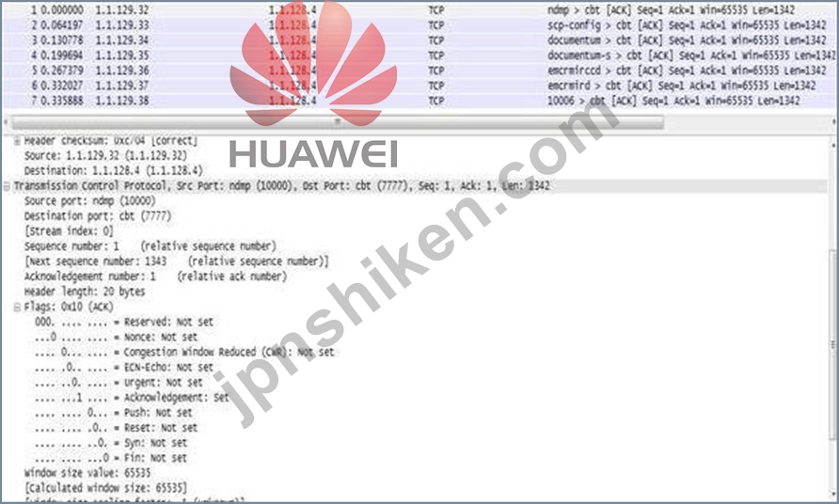Select the Syn: Not set flag line
Screen dimensions: 839x504
pos(111,444)
